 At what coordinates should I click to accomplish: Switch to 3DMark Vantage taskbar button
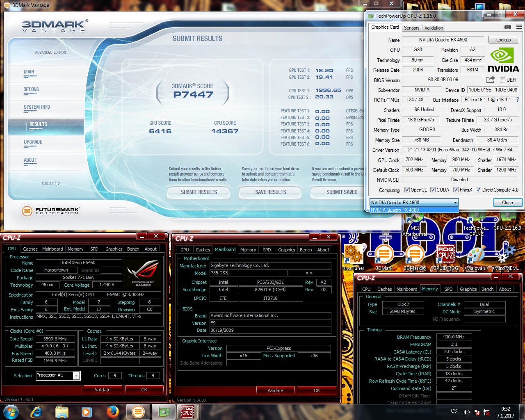click(x=138, y=411)
